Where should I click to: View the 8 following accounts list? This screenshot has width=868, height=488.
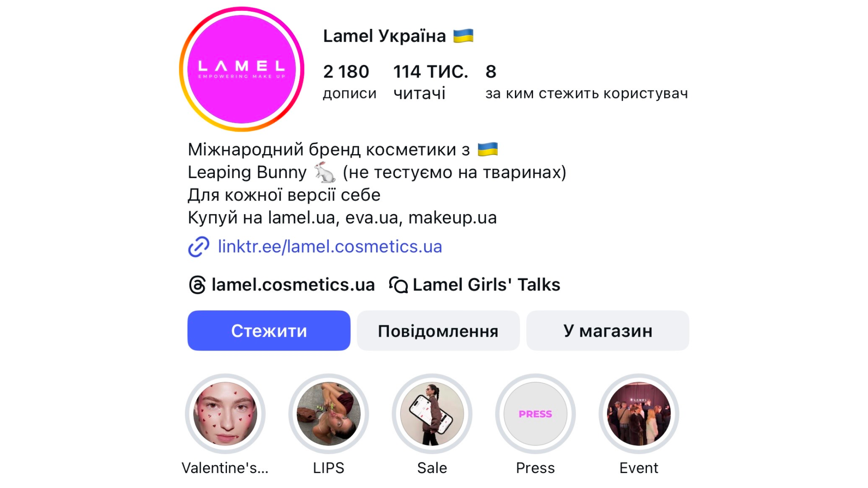coord(586,82)
